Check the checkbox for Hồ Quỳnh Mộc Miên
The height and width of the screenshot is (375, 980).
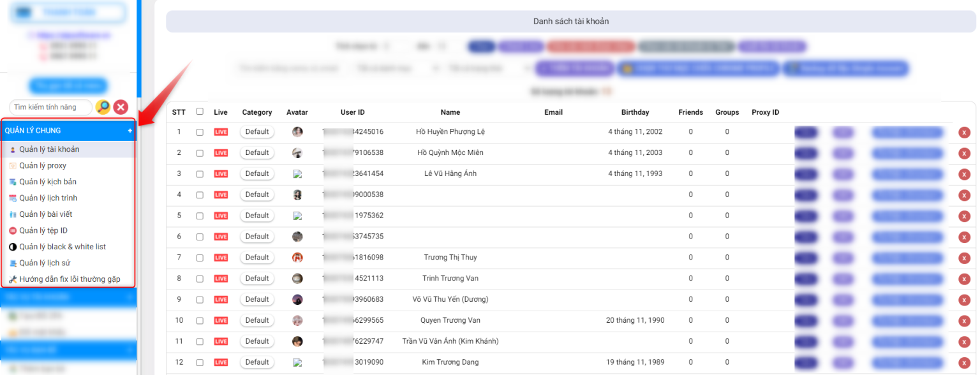click(x=200, y=152)
